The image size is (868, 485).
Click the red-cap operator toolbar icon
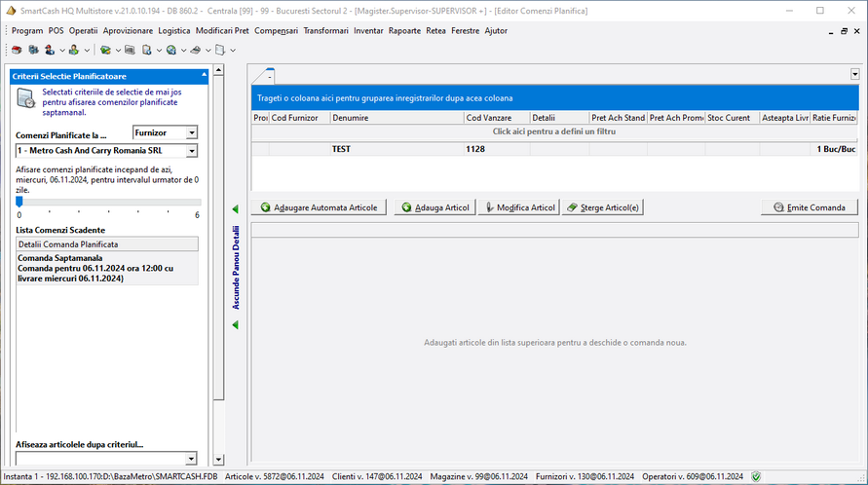click(50, 50)
